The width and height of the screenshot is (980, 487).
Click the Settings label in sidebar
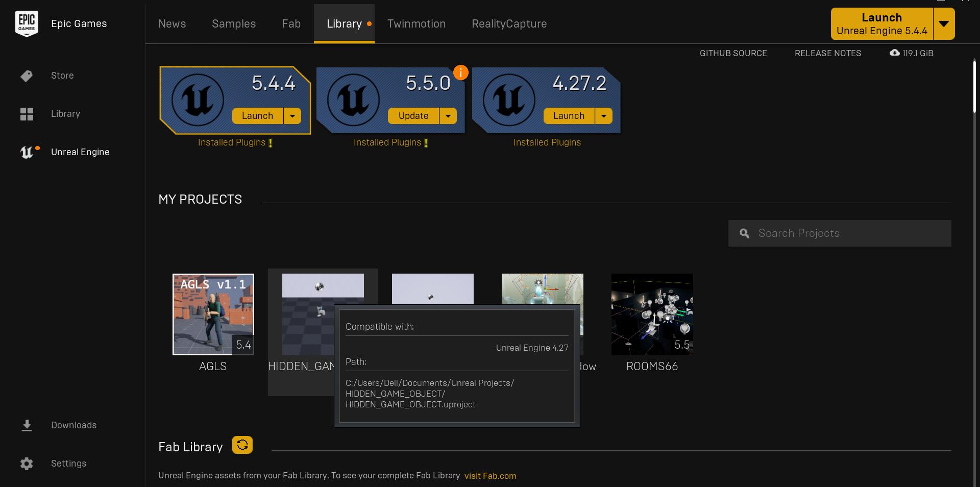[x=69, y=464]
